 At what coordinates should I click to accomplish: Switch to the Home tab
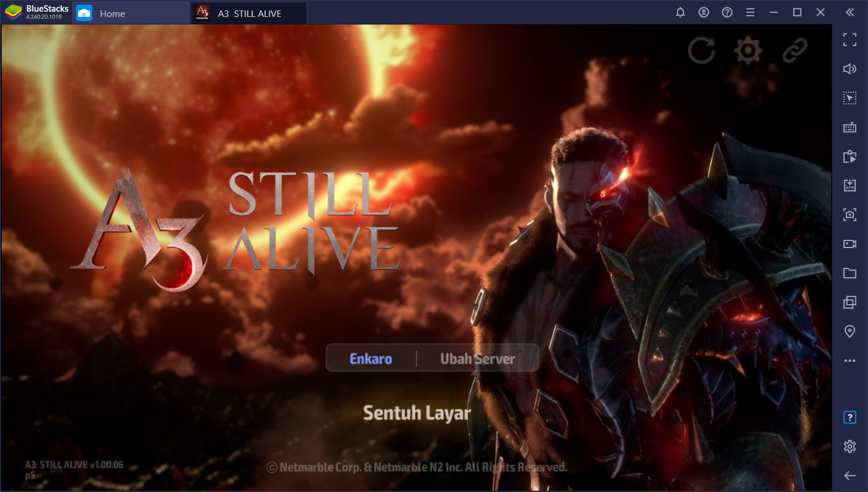pyautogui.click(x=131, y=13)
